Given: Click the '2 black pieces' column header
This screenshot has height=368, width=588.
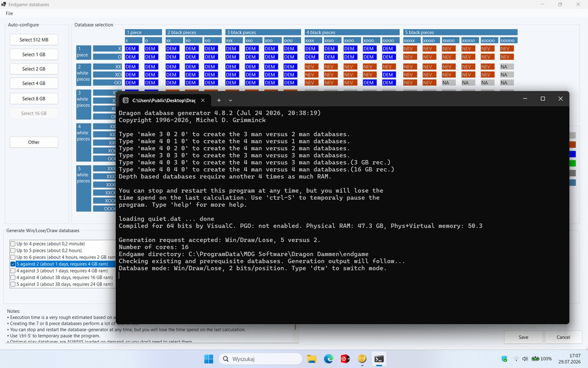Looking at the screenshot, I should (x=193, y=33).
